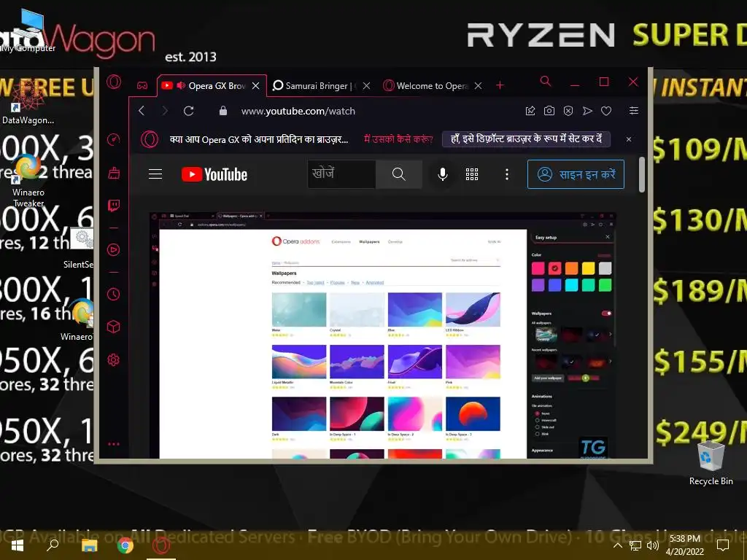Screen dimensions: 747x560
Task: Open History clock icon in sidebar
Action: [113, 295]
